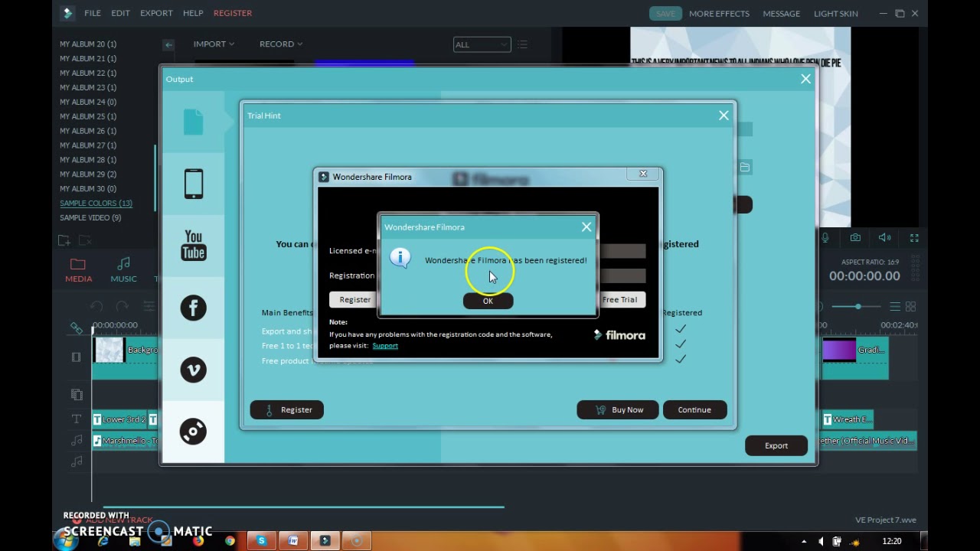Open SAMPLE VIDEO (9) album
Viewport: 980px width, 551px height.
point(90,218)
